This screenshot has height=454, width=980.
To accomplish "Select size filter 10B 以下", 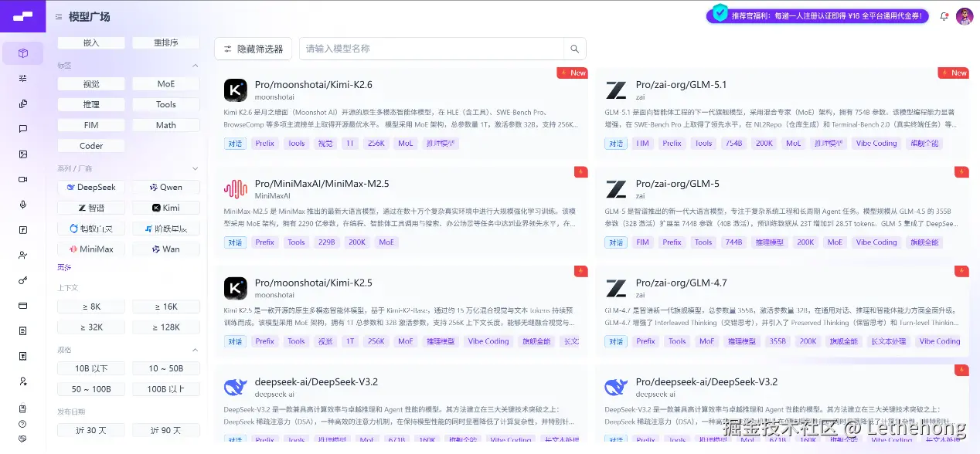I will 91,368.
